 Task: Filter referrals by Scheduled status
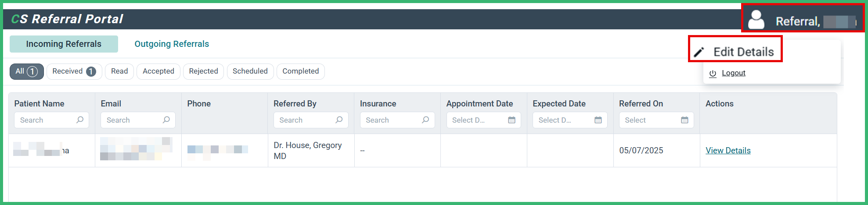[x=250, y=71]
